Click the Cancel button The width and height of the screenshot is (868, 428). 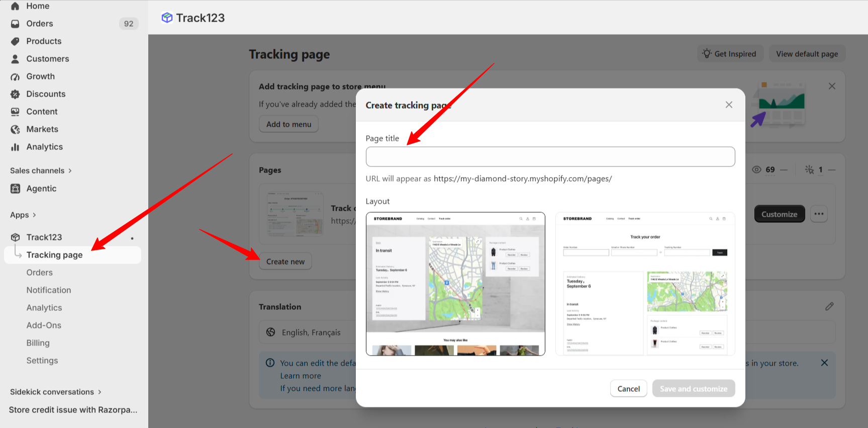click(628, 389)
